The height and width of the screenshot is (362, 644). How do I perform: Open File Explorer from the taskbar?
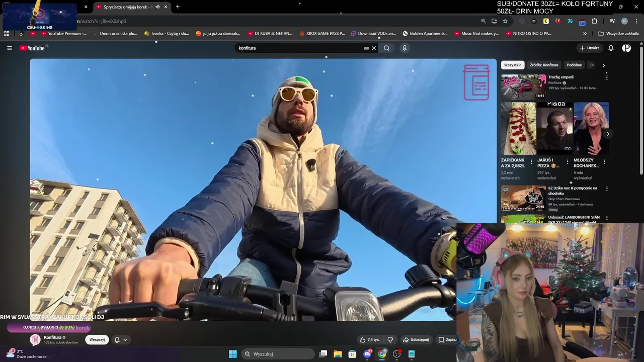click(x=338, y=354)
